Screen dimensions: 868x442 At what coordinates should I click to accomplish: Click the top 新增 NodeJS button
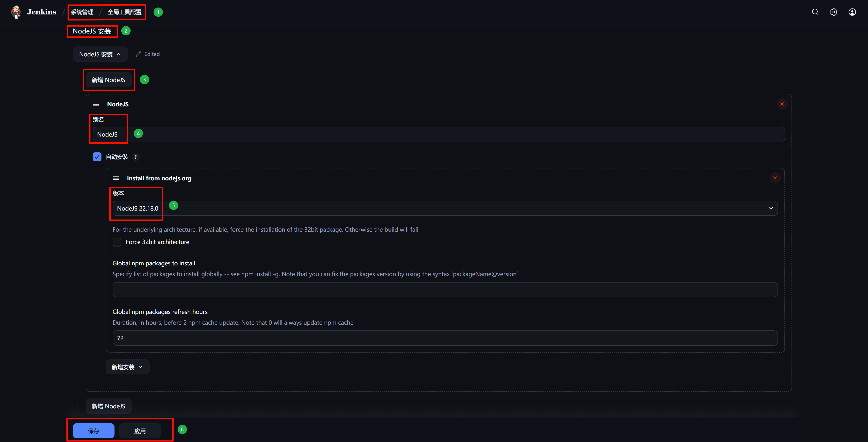(109, 80)
